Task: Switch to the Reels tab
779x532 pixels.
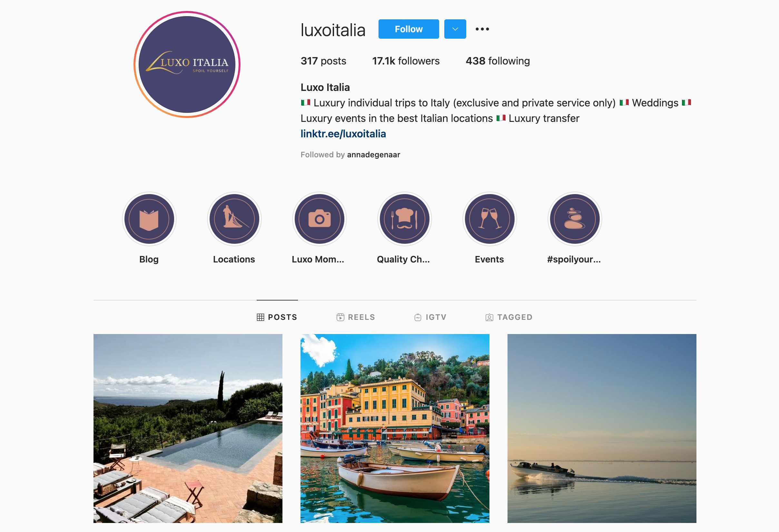Action: click(356, 317)
